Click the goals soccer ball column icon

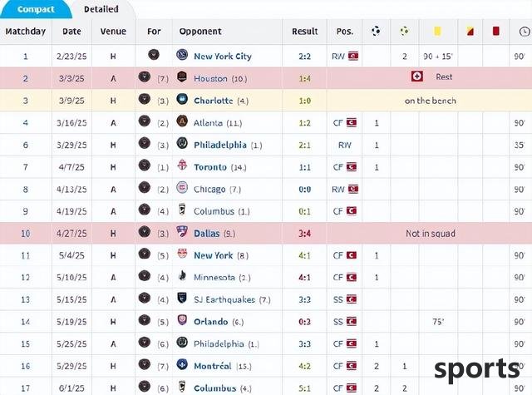[376, 31]
